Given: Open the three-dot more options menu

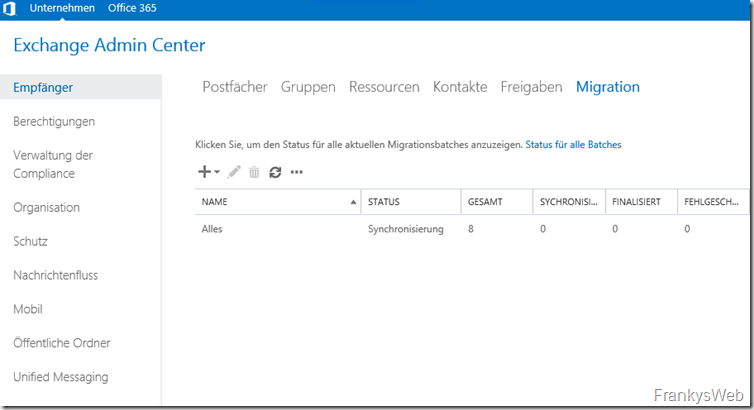Looking at the screenshot, I should click(x=296, y=172).
